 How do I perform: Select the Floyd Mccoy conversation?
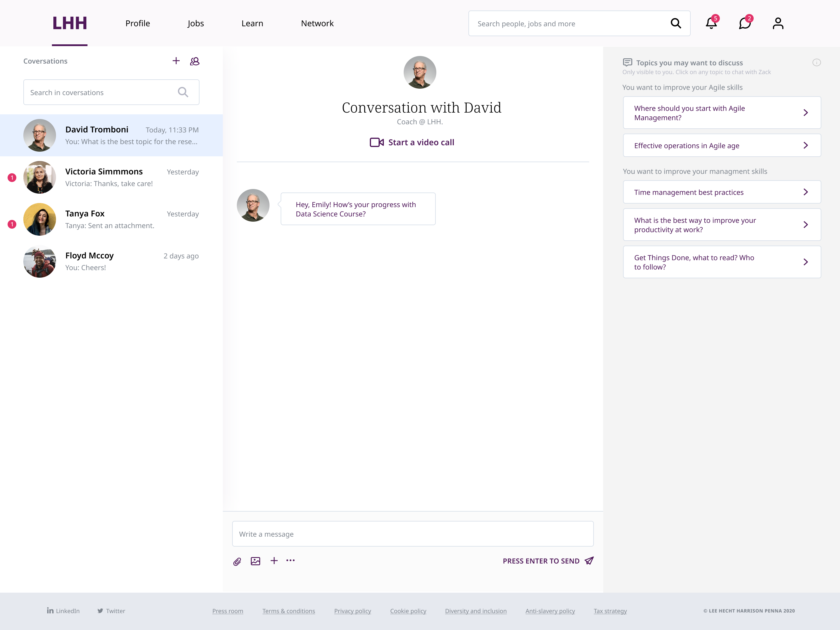click(111, 261)
